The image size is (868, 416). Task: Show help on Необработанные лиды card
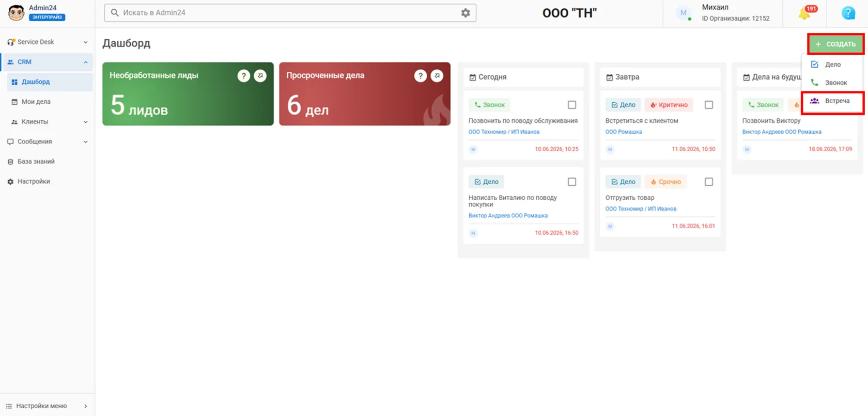244,76
